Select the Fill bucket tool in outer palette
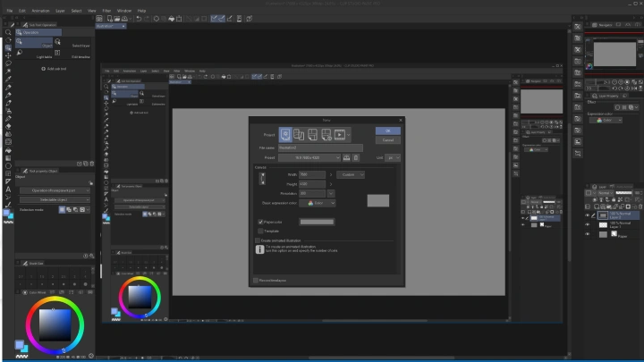644x362 pixels. pos(8,150)
